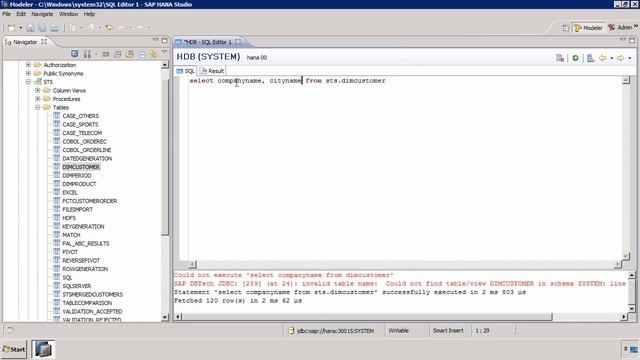Open the Edit menu
640x360 pixels.
(21, 14)
